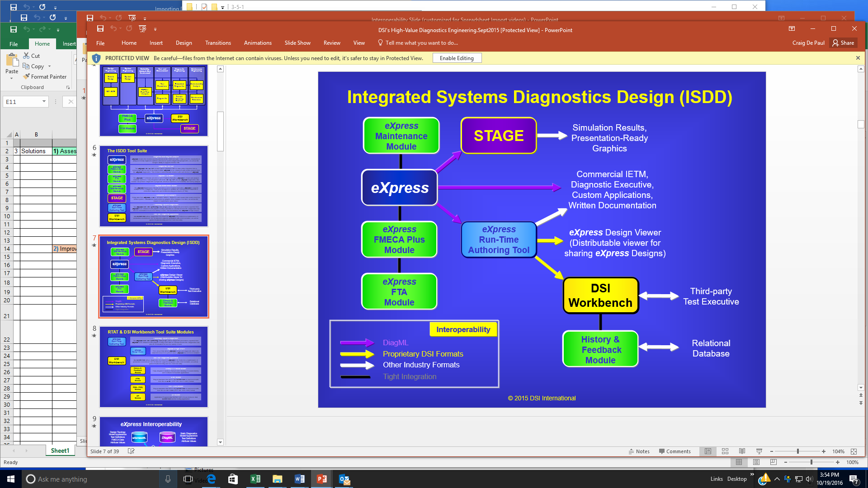
Task: Click PowerPoint save icon in title bar
Action: 100,29
